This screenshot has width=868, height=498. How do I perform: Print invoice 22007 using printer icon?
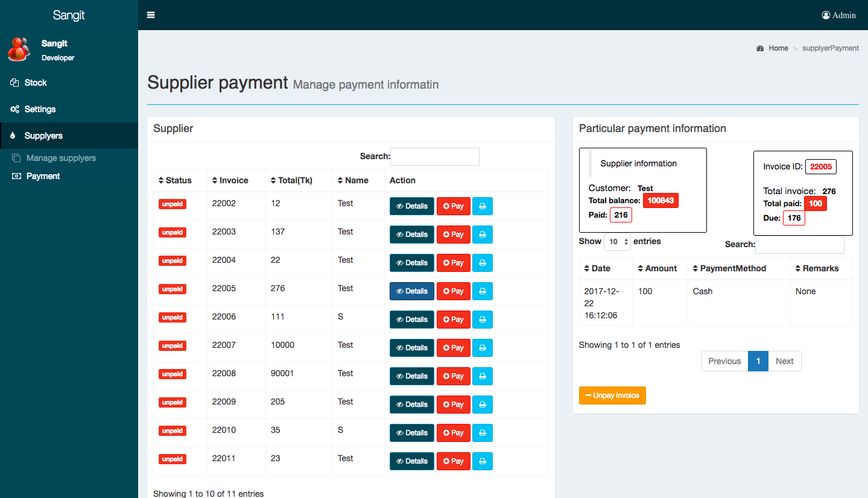point(482,348)
